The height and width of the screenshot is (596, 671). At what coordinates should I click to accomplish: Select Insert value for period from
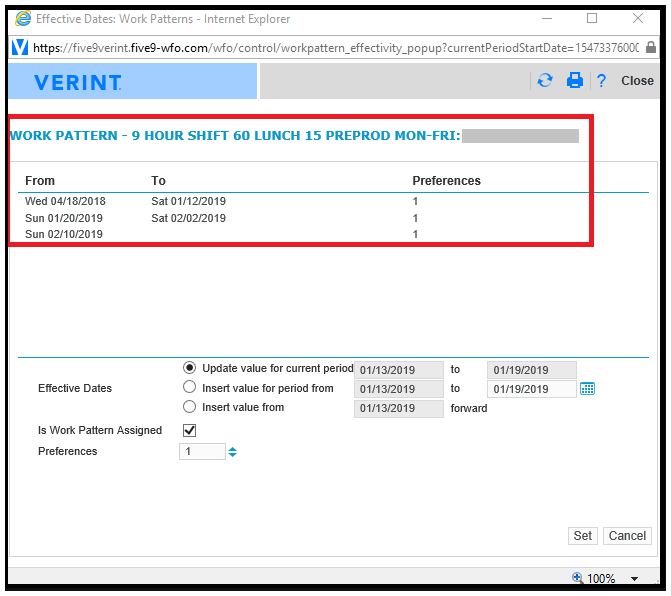tap(190, 387)
